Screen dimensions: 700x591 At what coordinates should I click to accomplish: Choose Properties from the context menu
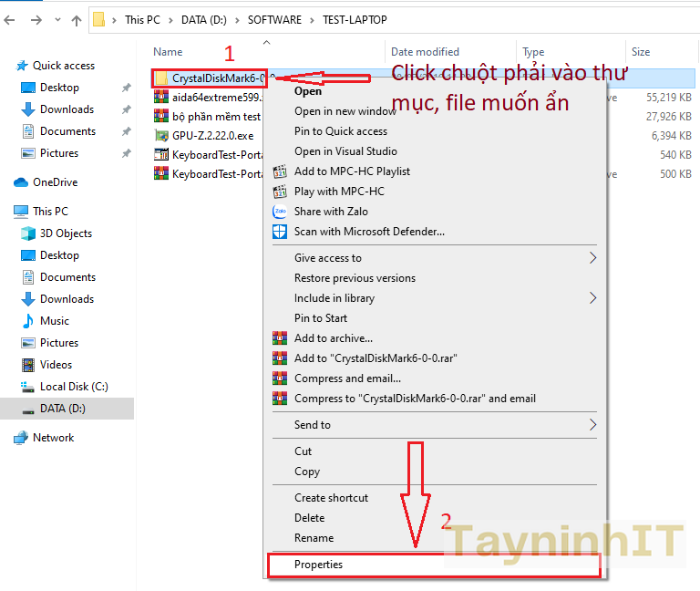point(318,565)
